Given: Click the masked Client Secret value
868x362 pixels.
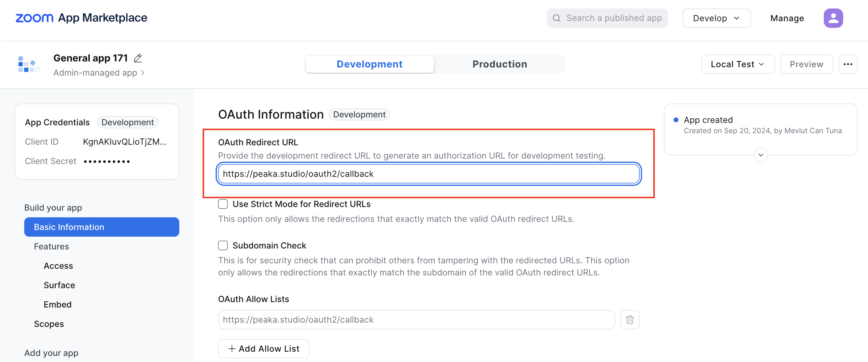Looking at the screenshot, I should coord(107,162).
